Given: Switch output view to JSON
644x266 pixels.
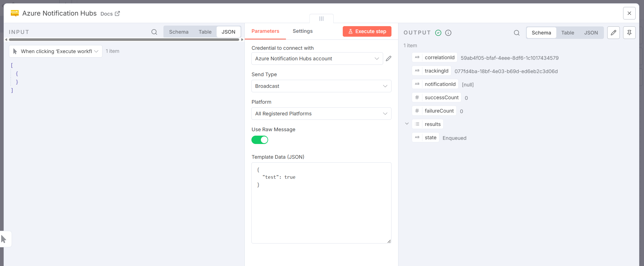Looking at the screenshot, I should pyautogui.click(x=591, y=33).
